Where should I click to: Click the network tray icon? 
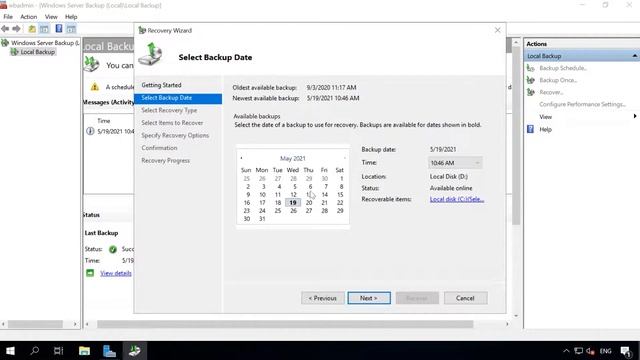578,351
